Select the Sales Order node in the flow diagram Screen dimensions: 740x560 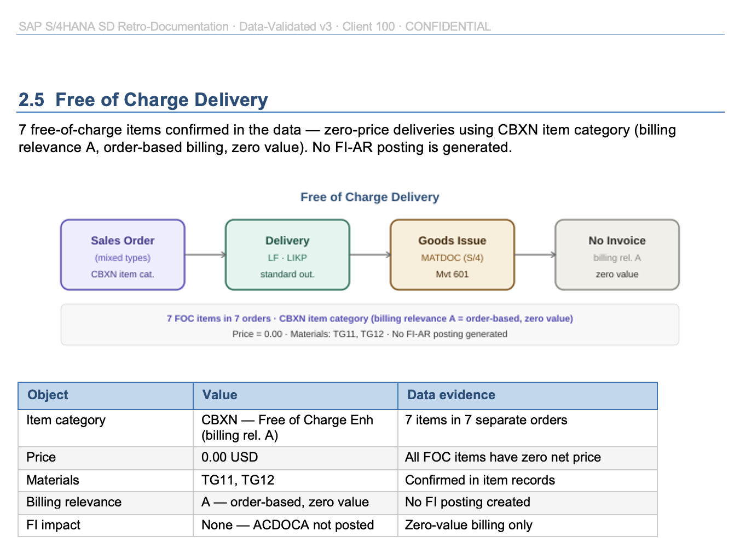coord(122,254)
